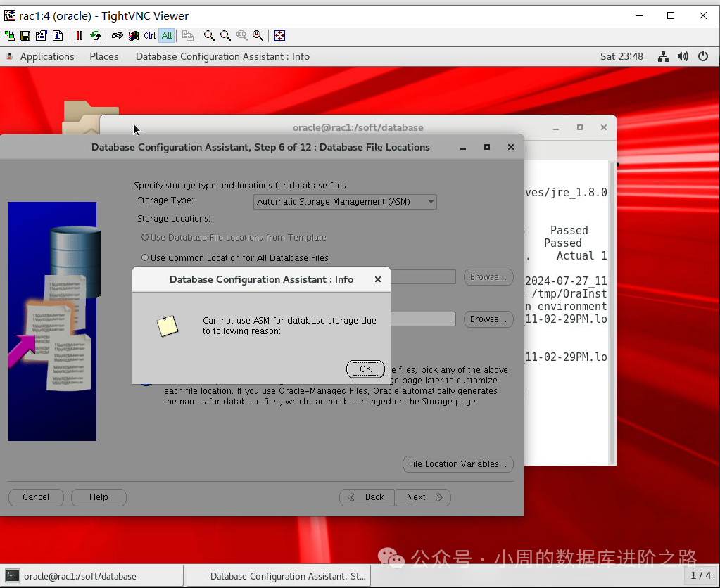Select Use Database File Locations from Template radio

(145, 237)
